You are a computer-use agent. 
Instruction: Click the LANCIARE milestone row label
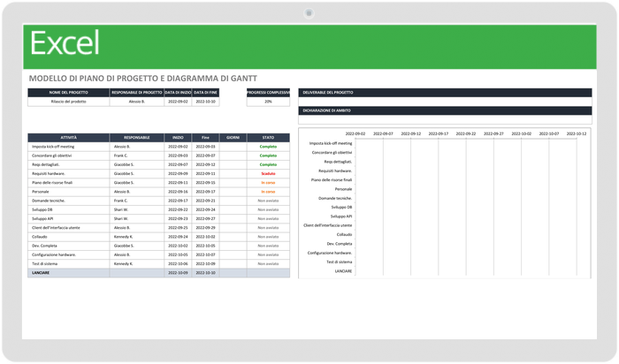coord(68,272)
